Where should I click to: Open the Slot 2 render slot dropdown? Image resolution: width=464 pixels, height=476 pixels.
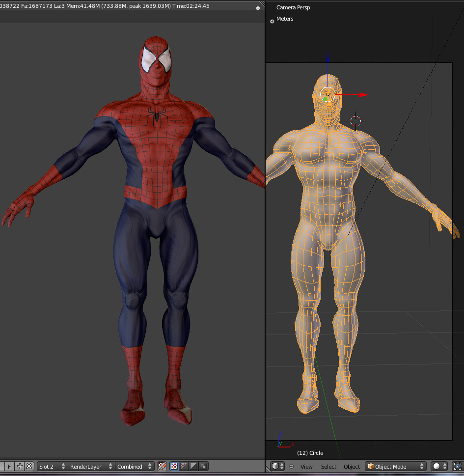pos(52,466)
